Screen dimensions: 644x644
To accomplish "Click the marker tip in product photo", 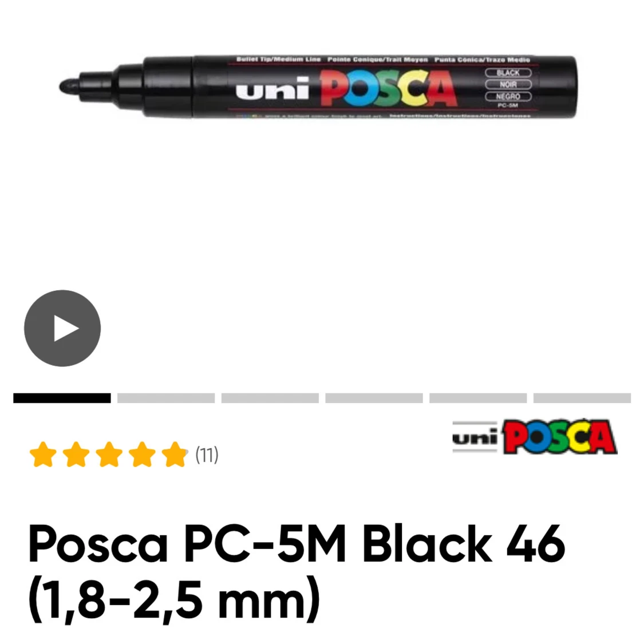I will click(x=69, y=86).
